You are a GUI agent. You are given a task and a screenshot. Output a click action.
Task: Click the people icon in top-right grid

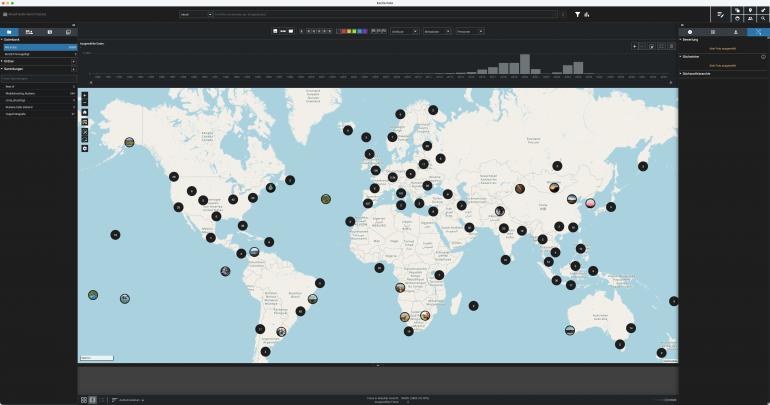point(750,19)
